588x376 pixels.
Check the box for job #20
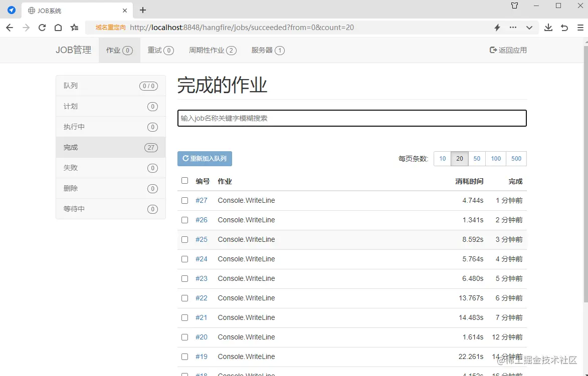pos(184,337)
